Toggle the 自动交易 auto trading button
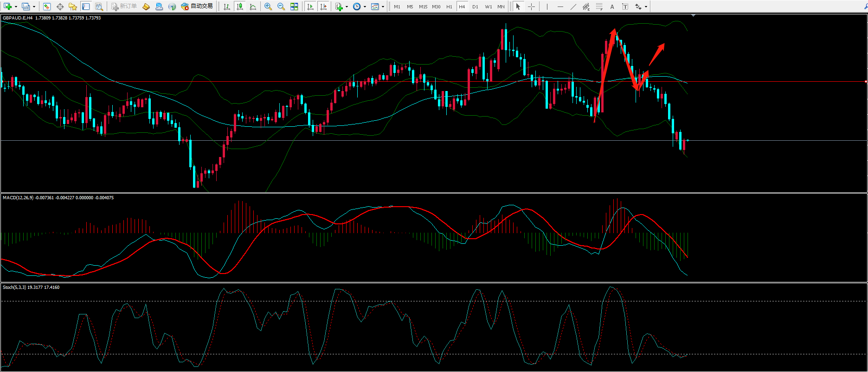 (x=197, y=7)
